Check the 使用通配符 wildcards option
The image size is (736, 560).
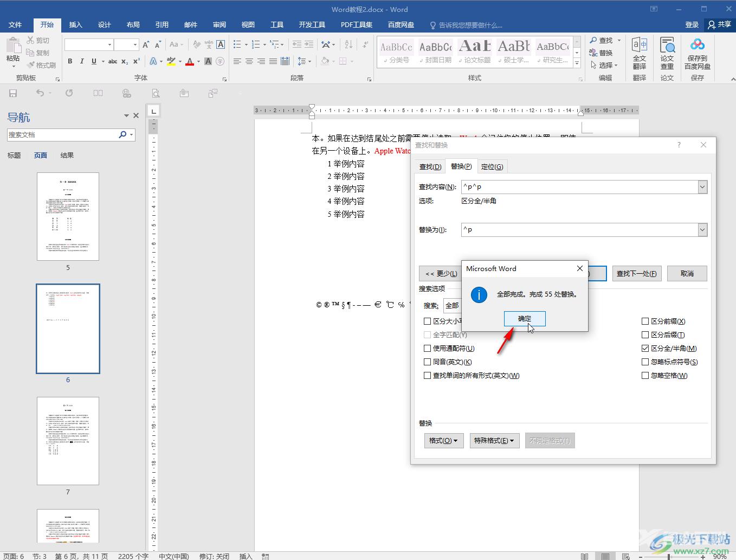point(428,348)
